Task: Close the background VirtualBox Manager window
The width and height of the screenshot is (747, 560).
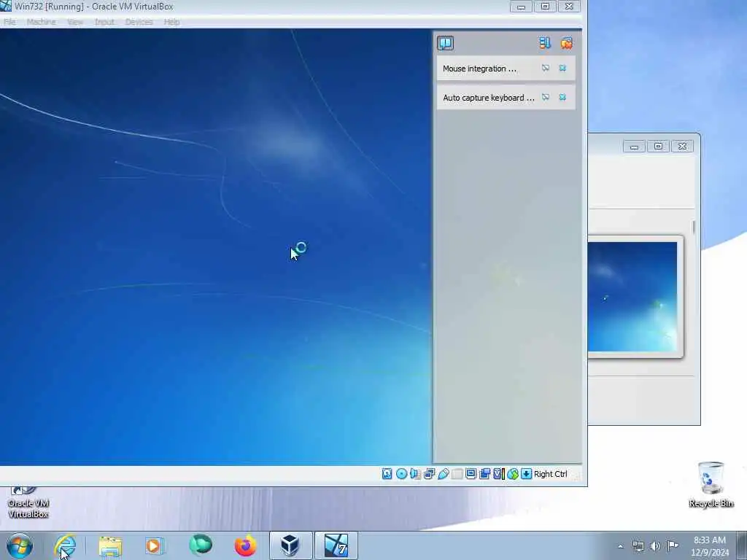Action: click(682, 146)
